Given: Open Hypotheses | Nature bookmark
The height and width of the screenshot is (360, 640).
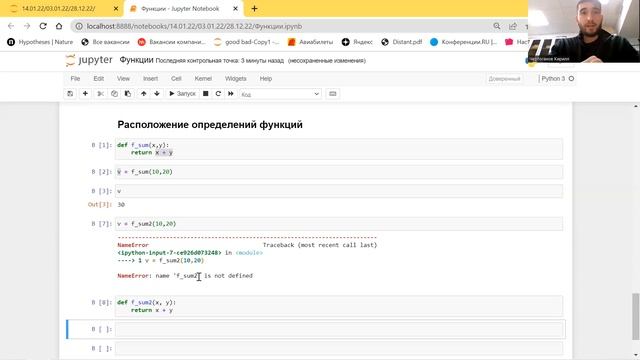Looking at the screenshot, I should tap(40, 42).
